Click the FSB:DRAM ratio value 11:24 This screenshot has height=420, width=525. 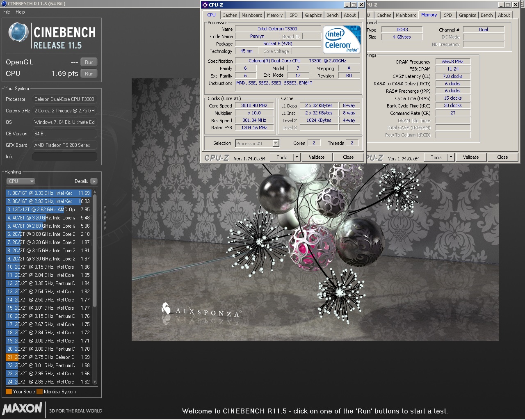click(453, 69)
